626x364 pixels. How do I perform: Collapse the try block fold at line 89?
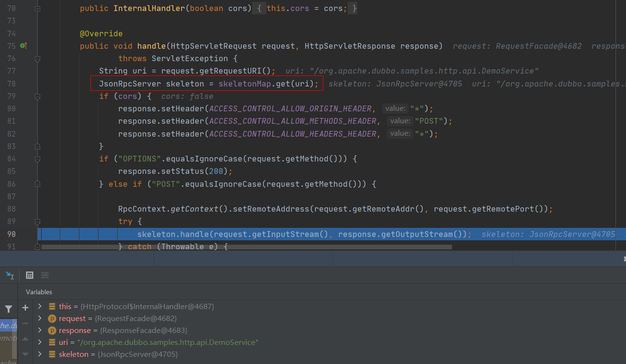click(x=38, y=222)
